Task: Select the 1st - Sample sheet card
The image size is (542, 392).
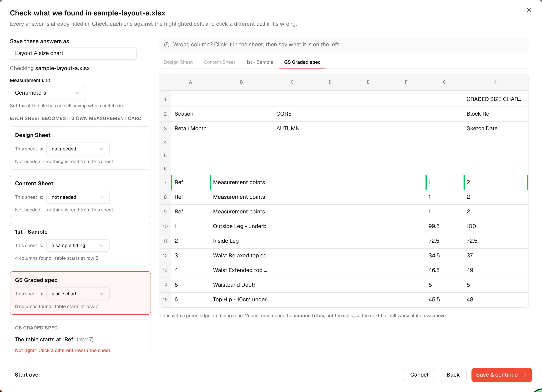Action: click(80, 245)
